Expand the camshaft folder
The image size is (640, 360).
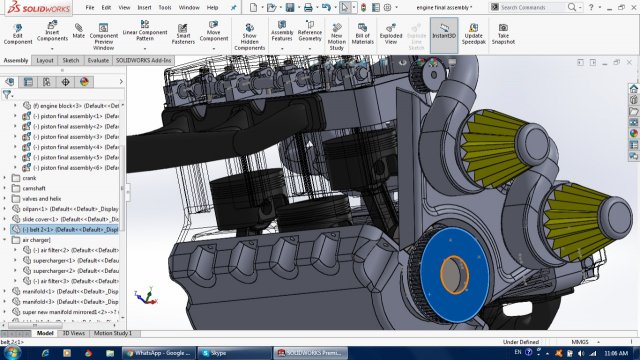point(5,188)
